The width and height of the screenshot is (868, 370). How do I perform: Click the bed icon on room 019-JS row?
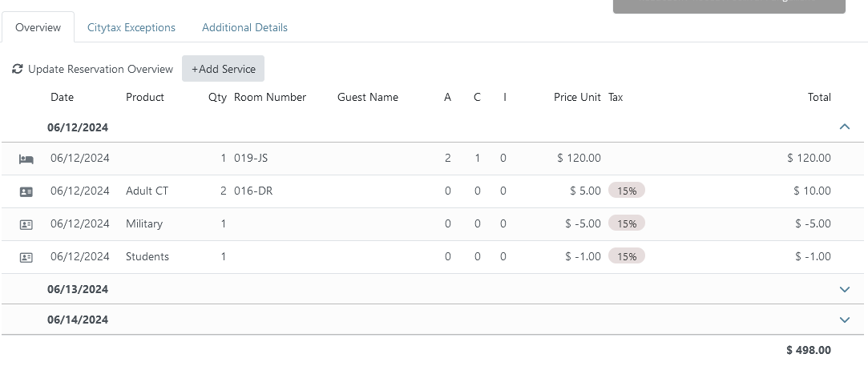click(x=26, y=159)
